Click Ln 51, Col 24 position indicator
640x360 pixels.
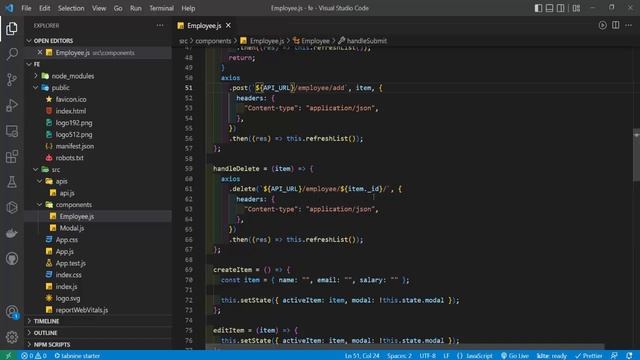tap(362, 356)
